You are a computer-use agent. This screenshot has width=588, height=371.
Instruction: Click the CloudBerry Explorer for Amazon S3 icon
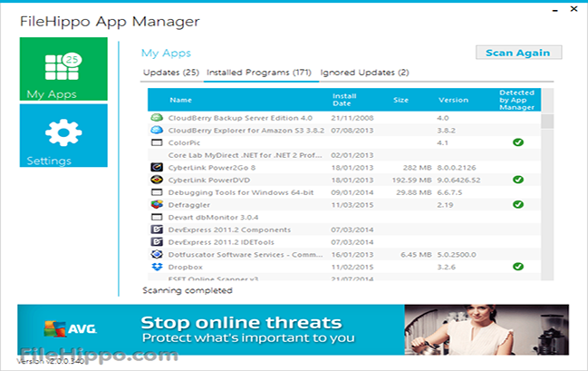pyautogui.click(x=157, y=130)
